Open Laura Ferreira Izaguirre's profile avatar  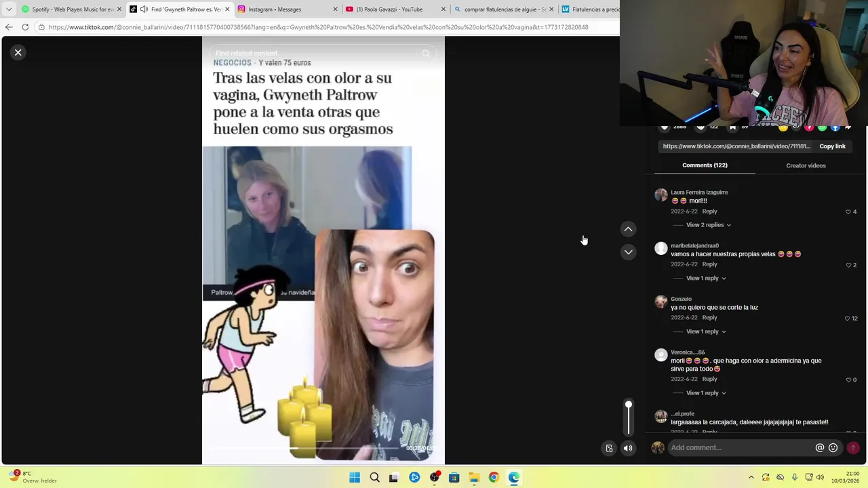pyautogui.click(x=661, y=195)
